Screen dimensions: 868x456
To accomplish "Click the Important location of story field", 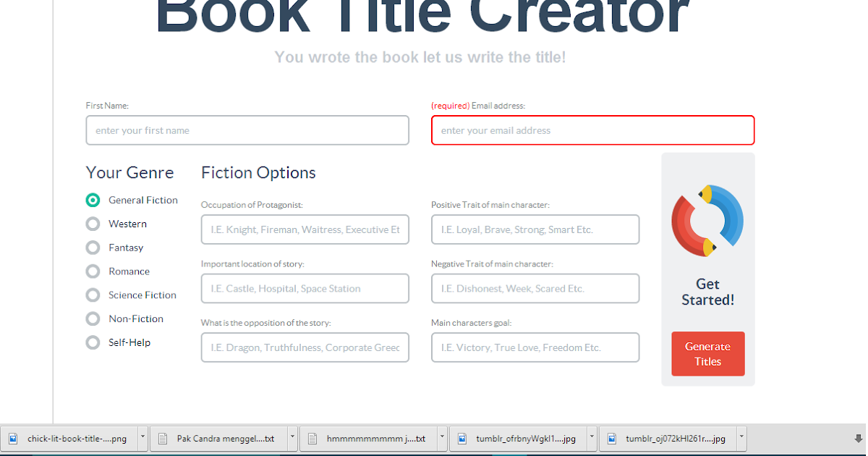I will (x=305, y=289).
